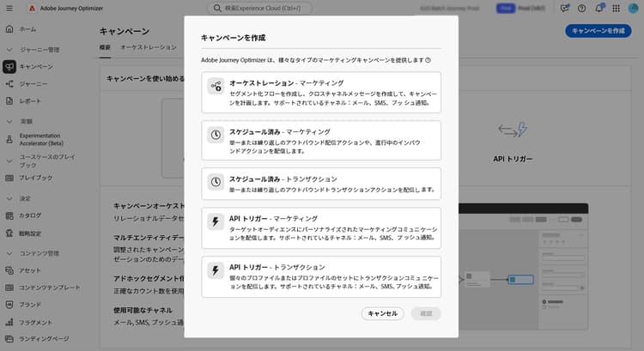Open the feedback chat icon
644x351 pixels.
(565, 9)
